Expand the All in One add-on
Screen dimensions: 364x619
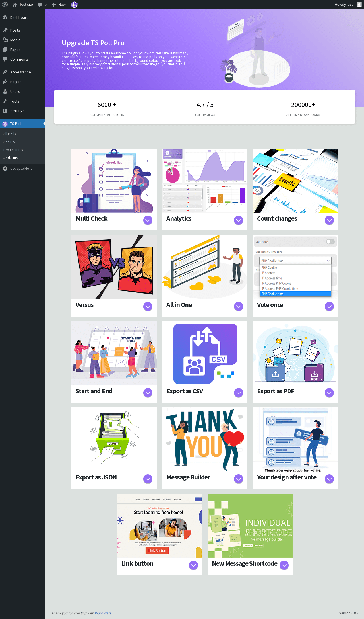pyautogui.click(x=239, y=306)
